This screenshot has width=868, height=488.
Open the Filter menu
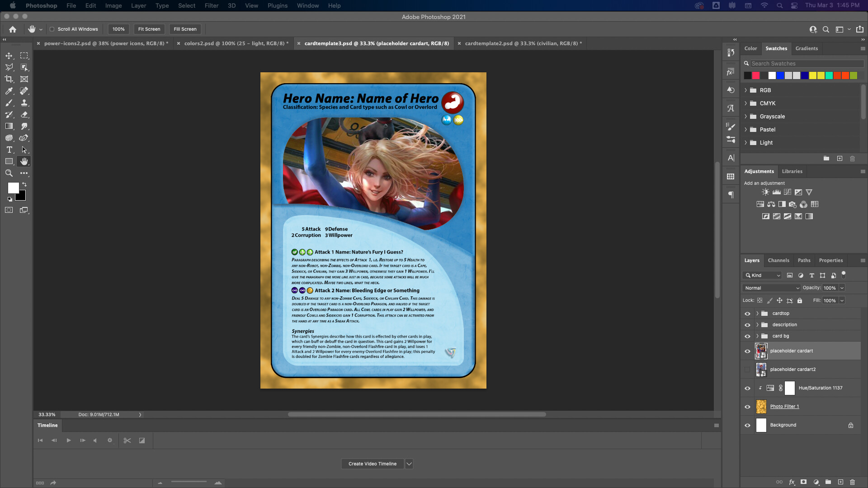[211, 5]
